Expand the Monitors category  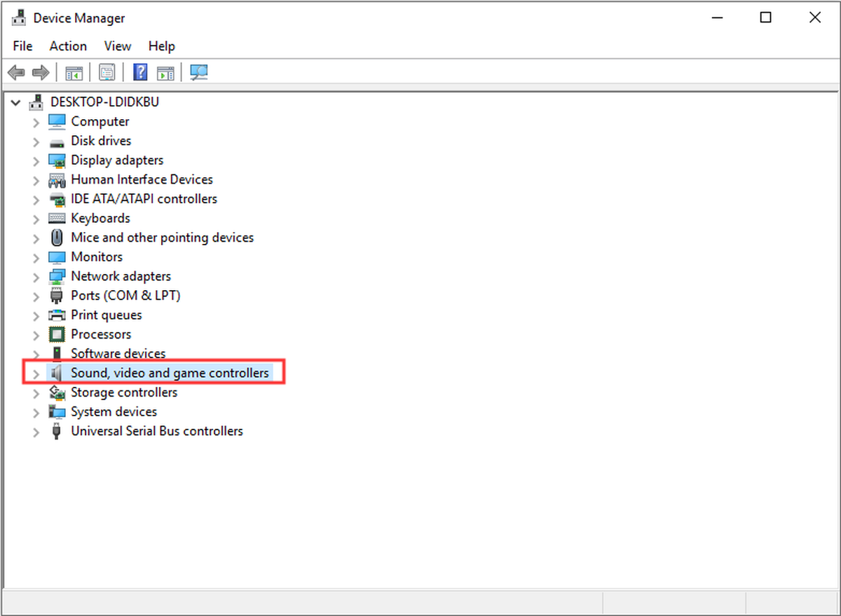[x=36, y=257]
